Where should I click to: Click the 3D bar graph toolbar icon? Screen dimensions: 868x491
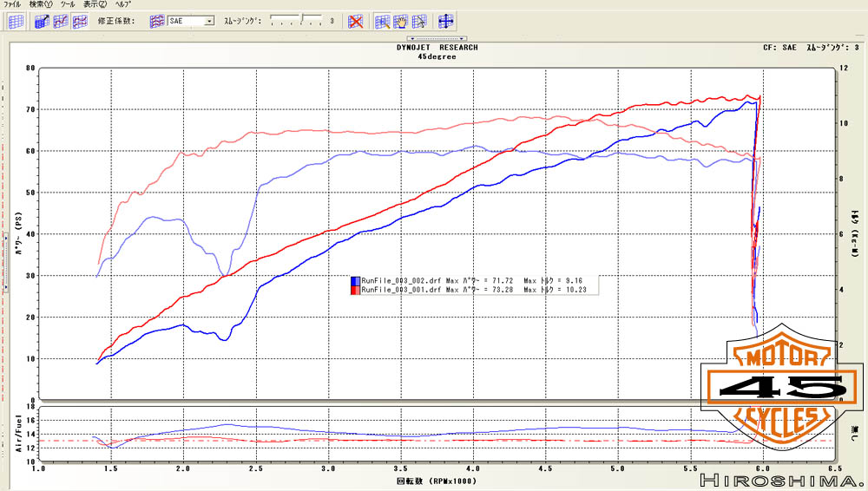(x=42, y=21)
